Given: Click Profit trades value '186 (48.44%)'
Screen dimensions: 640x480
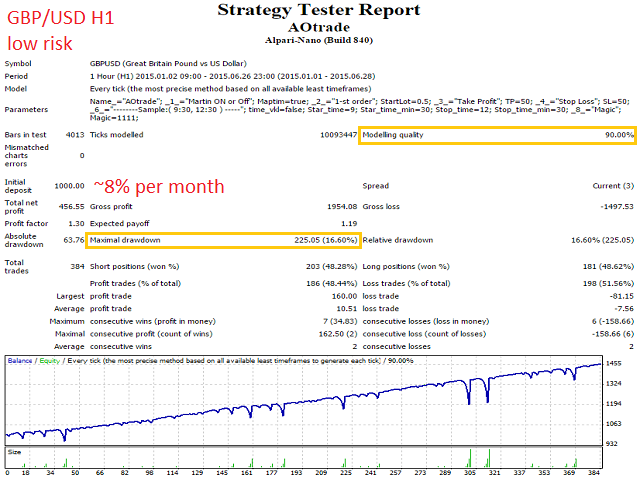Looking at the screenshot, I should click(331, 283).
